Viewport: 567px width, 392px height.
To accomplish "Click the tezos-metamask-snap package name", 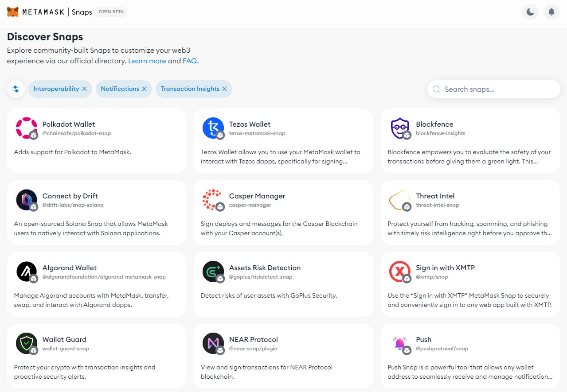I will point(257,133).
